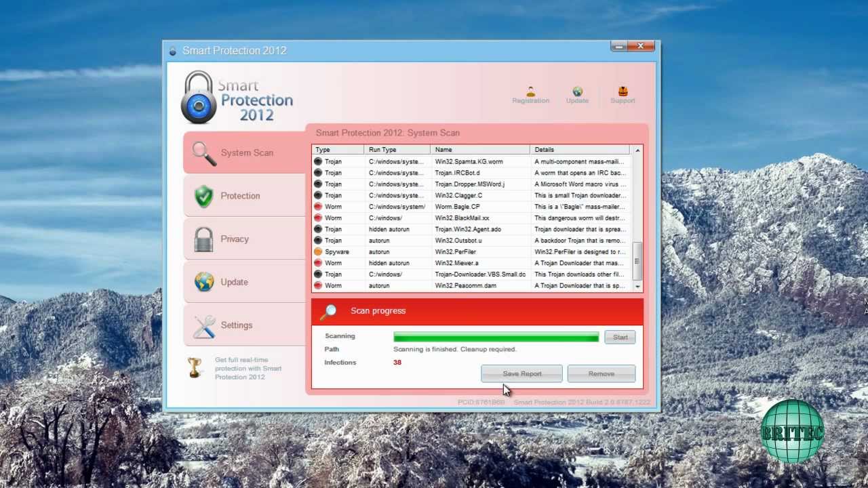Click the magnifier icon beside System Scan

click(x=203, y=153)
